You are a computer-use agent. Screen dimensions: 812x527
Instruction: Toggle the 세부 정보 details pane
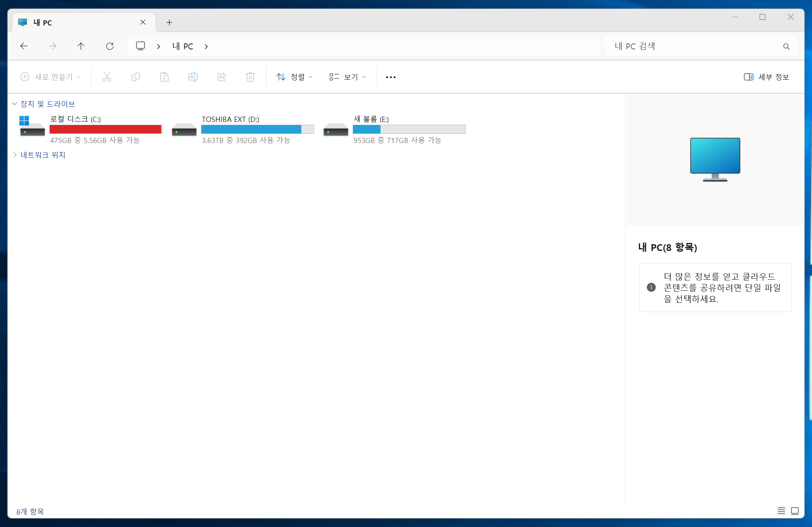(x=766, y=77)
